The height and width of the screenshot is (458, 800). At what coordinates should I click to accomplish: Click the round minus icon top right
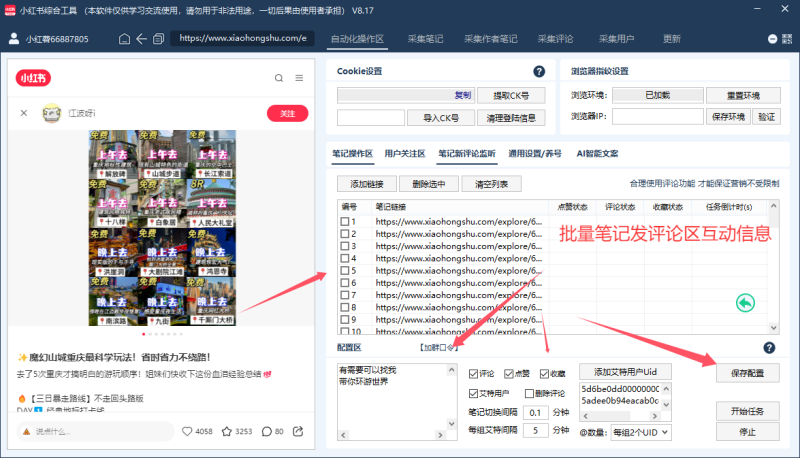click(x=772, y=39)
